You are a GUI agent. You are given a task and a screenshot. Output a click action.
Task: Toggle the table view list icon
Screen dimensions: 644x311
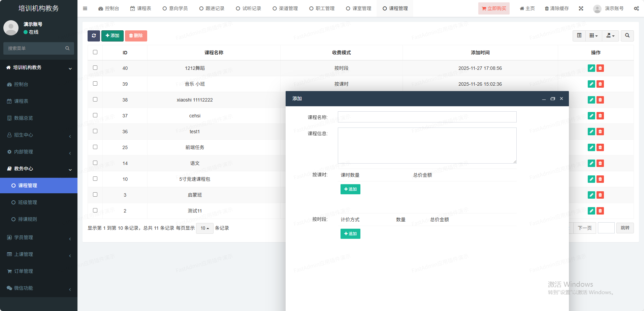tap(579, 36)
